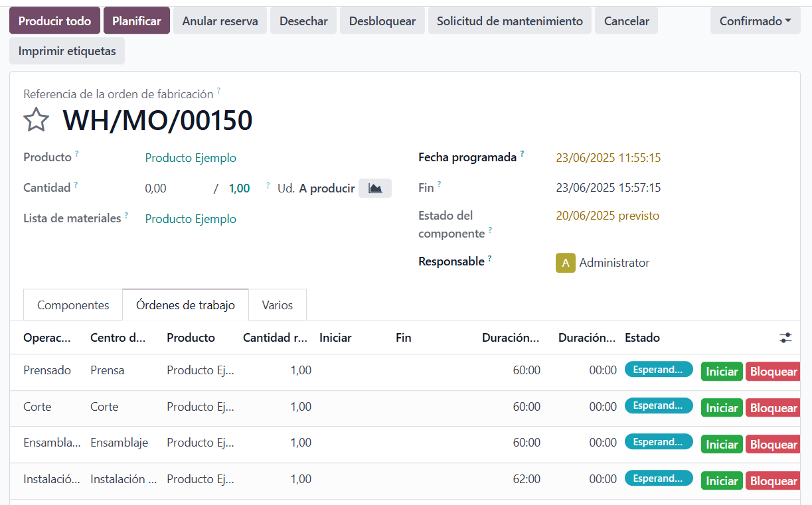Open column settings adjust icon in work orders table
812x505 pixels.
pos(785,338)
